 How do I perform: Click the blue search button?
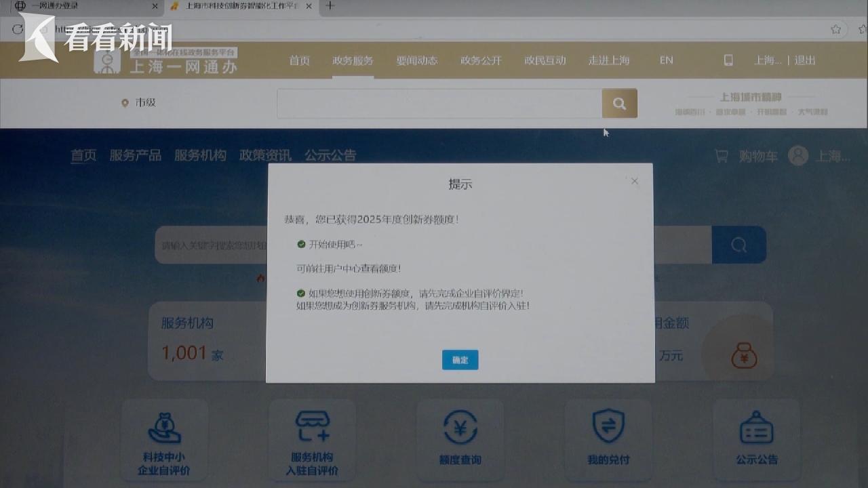pyautogui.click(x=738, y=245)
